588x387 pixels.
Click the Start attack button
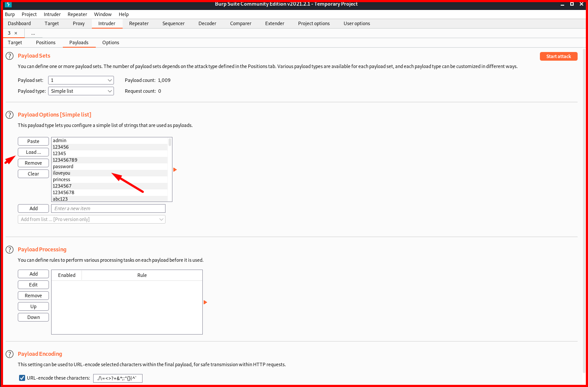[559, 56]
